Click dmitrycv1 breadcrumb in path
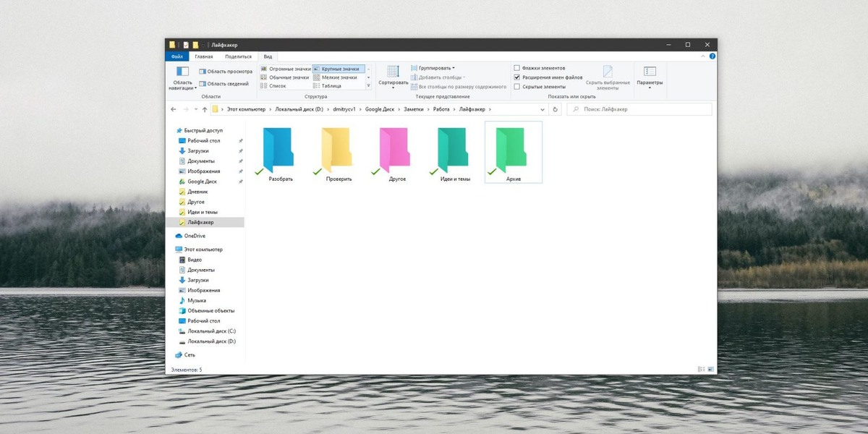Image resolution: width=868 pixels, height=434 pixels. (x=344, y=109)
